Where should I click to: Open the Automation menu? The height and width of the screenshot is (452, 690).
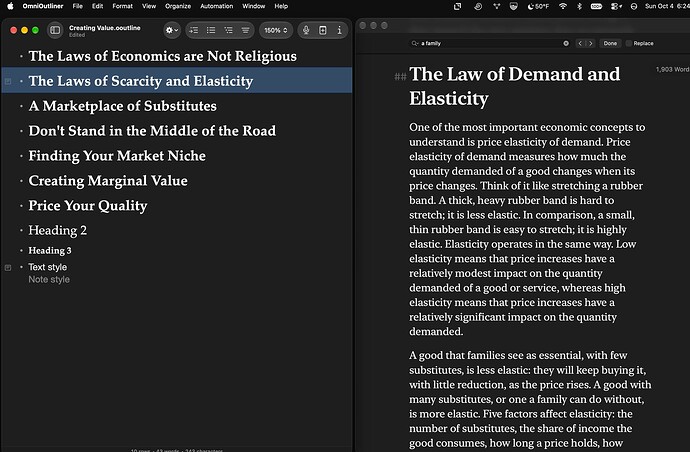click(x=217, y=6)
